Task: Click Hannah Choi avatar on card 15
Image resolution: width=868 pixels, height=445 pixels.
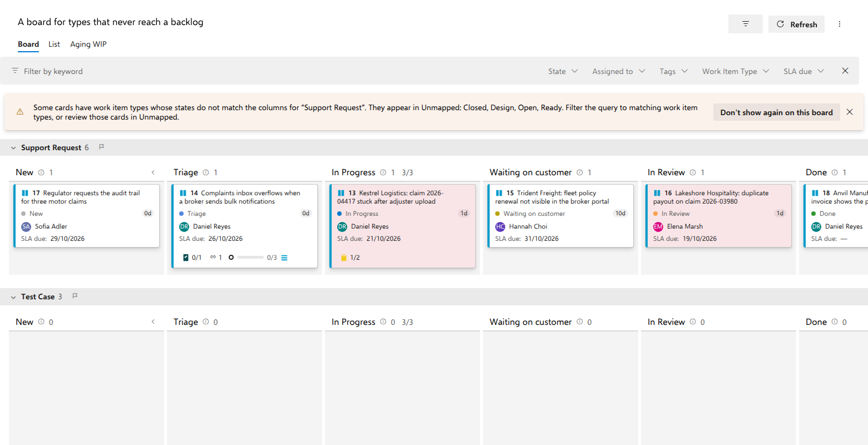Action: point(500,226)
